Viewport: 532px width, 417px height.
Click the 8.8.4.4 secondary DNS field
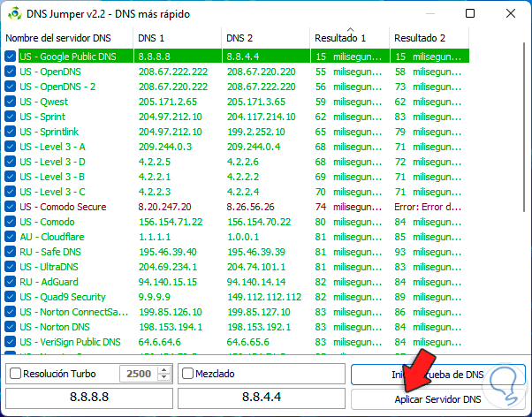262,397
